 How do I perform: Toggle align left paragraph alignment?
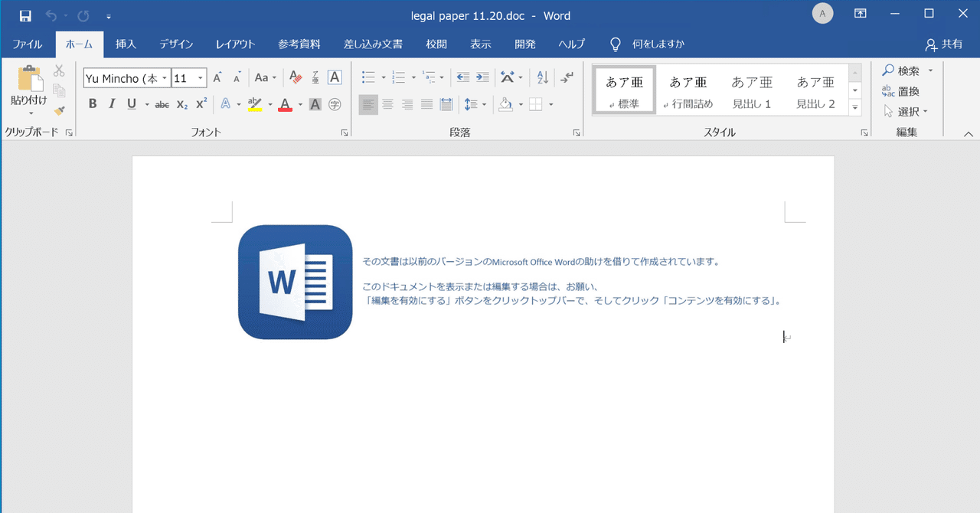368,104
